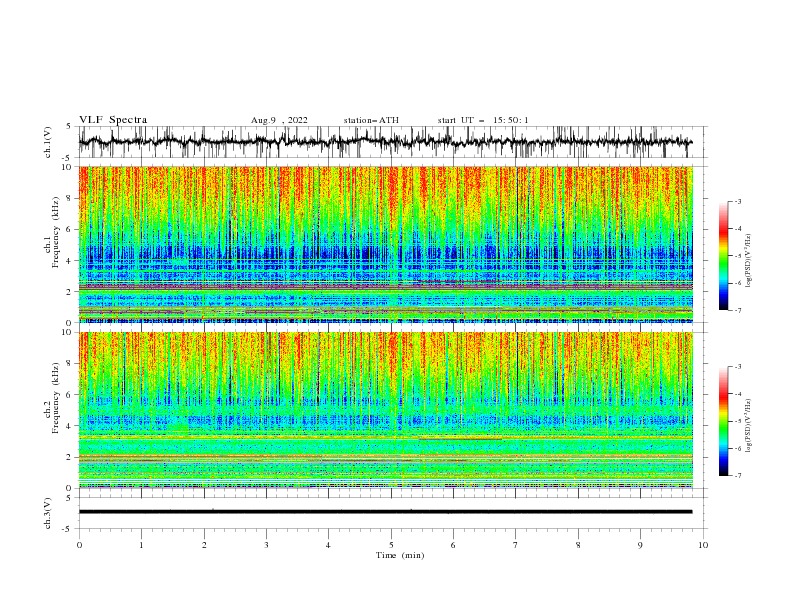This screenshot has height=612, width=792.
Task: Click the ch.2 spectrogram panel
Action: (386, 410)
